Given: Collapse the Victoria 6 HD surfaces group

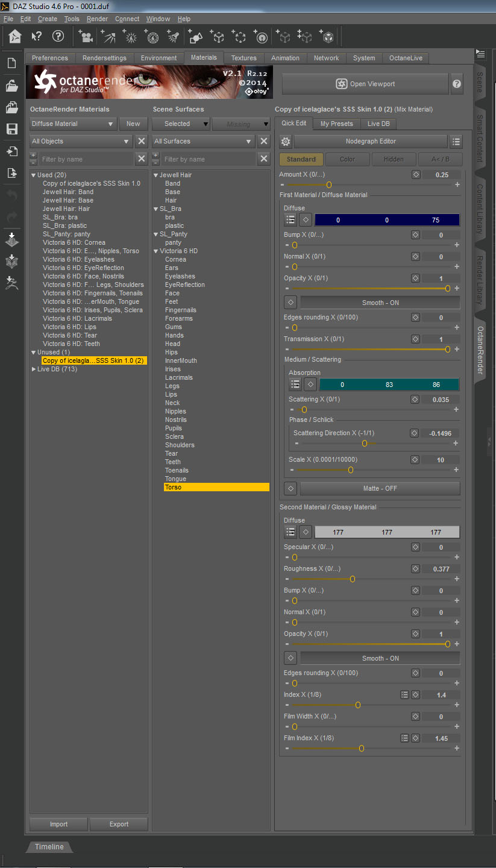Looking at the screenshot, I should pos(156,251).
